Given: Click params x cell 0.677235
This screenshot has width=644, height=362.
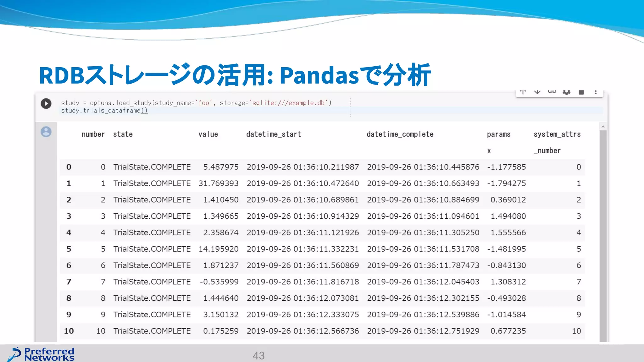Looking at the screenshot, I should (x=508, y=331).
